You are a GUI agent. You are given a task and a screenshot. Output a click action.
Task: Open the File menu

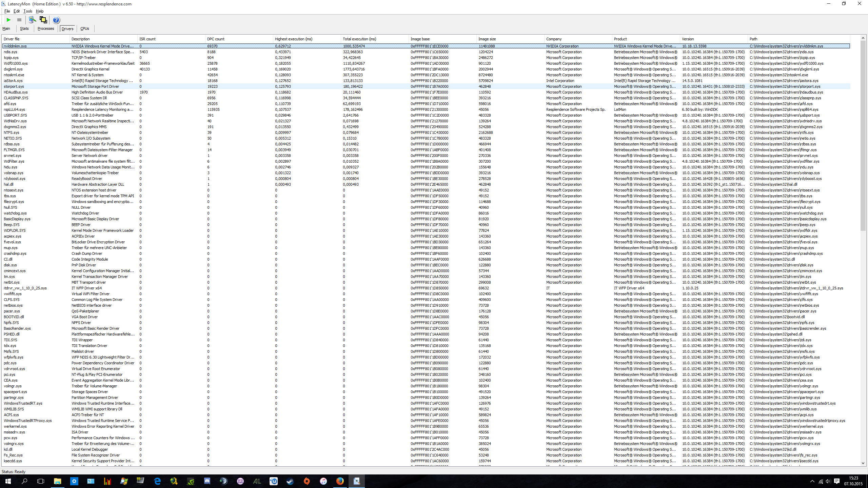(x=7, y=11)
